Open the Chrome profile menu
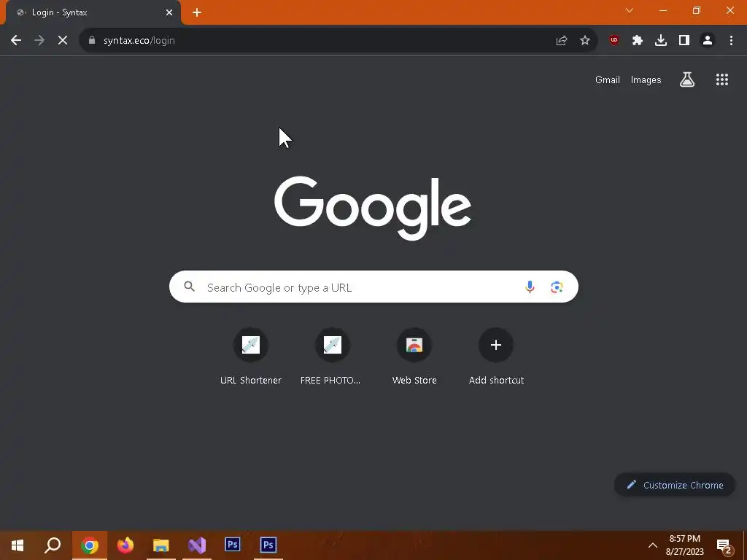 click(x=708, y=41)
